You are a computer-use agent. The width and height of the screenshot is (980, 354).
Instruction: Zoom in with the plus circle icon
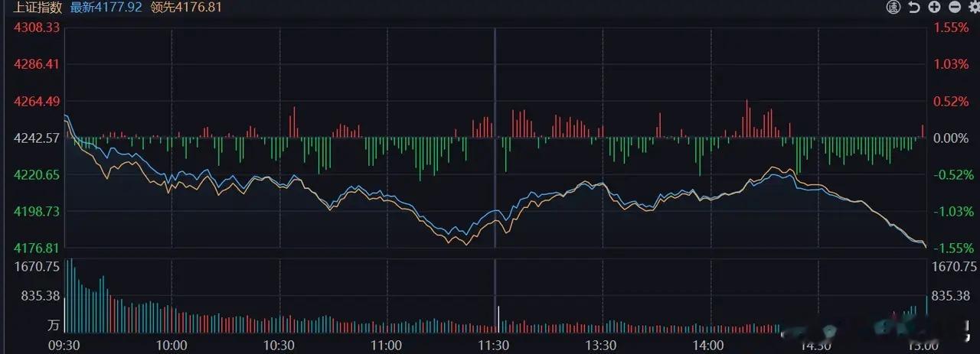934,8
